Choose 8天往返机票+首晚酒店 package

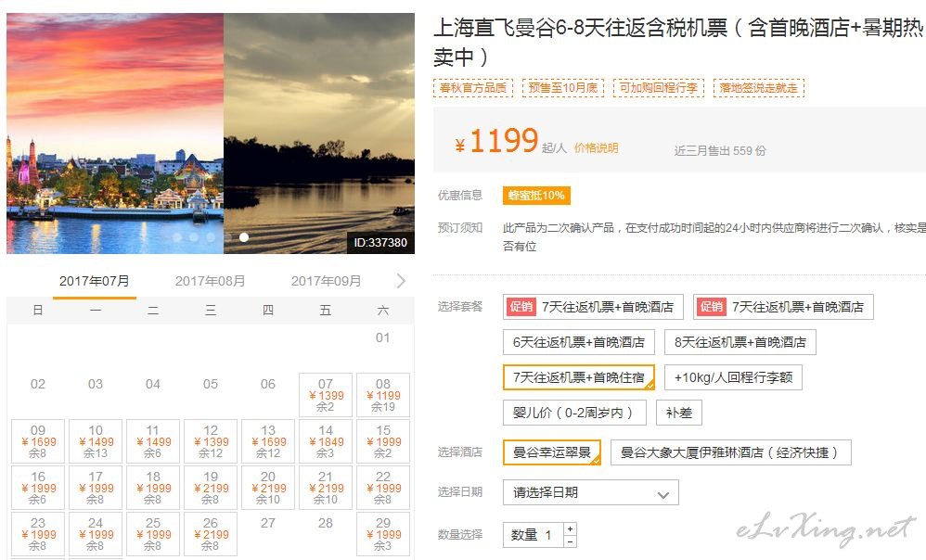[x=740, y=342]
